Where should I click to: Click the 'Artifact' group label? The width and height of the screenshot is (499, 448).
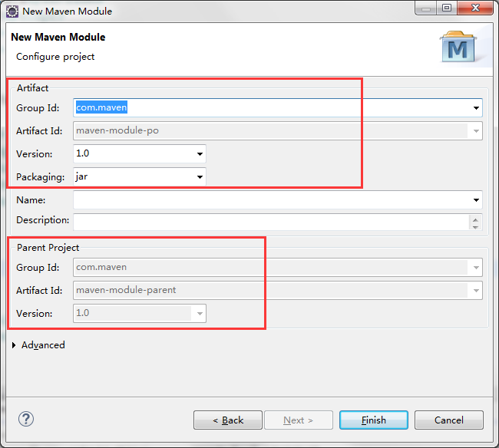point(32,88)
